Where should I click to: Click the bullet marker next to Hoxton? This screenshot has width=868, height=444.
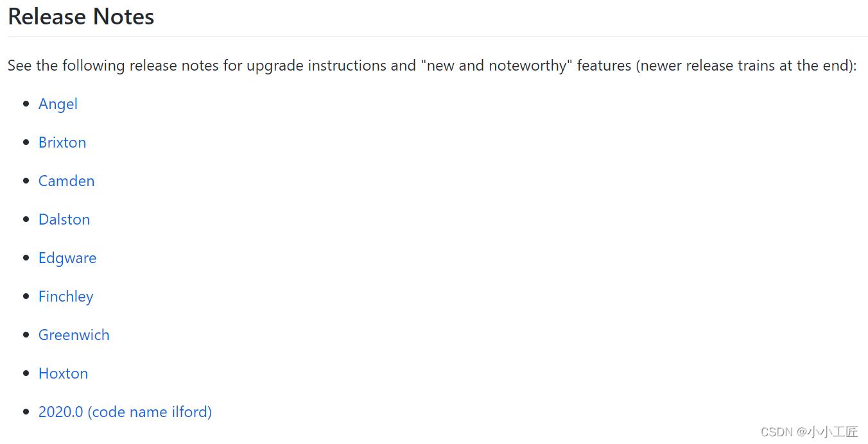(26, 373)
